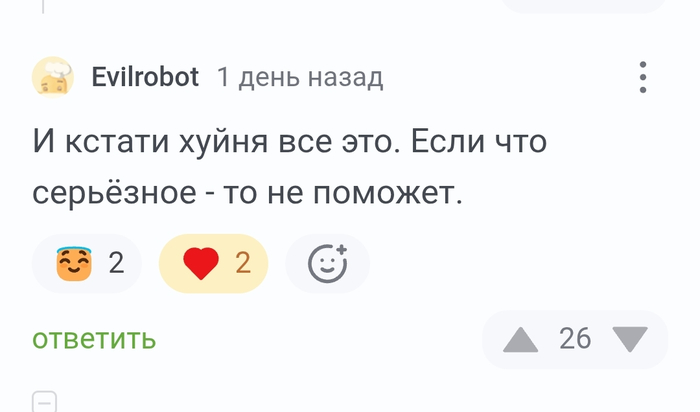Screen dimensions: 700x412
Task: Click the vertical thread line above the avatar
Action: point(45,6)
